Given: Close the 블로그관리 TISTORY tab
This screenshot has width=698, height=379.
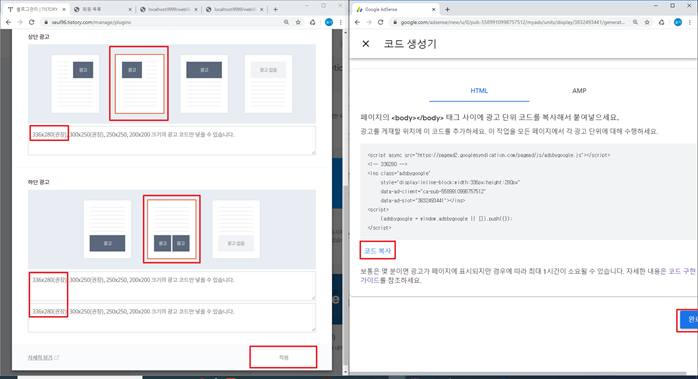Looking at the screenshot, I should click(64, 9).
